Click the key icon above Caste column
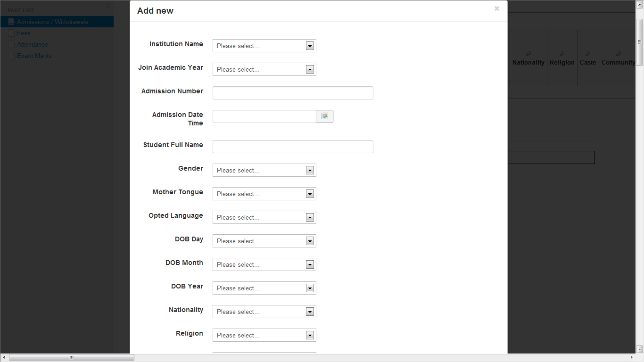 click(x=588, y=54)
